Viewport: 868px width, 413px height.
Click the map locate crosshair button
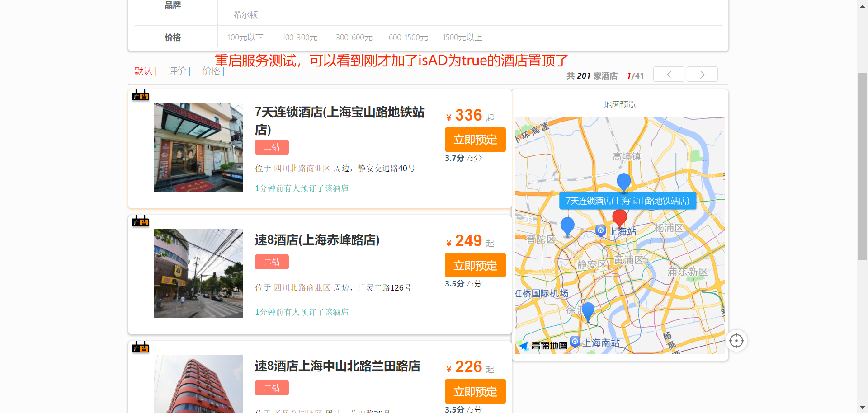point(736,341)
